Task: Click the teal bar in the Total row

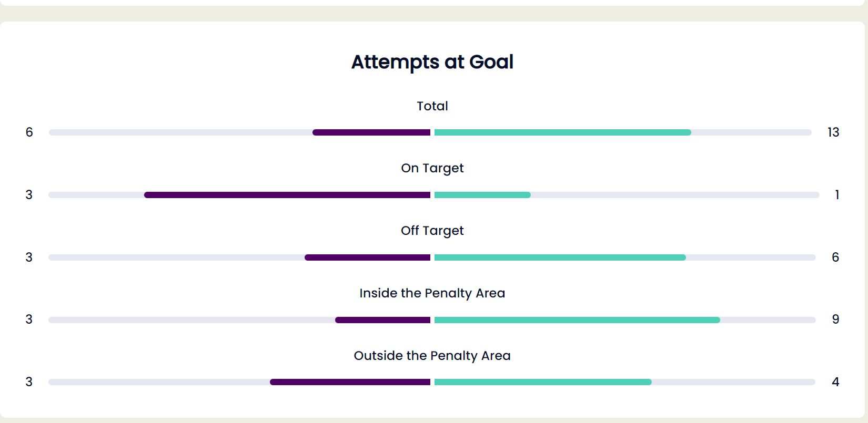Action: 563,132
